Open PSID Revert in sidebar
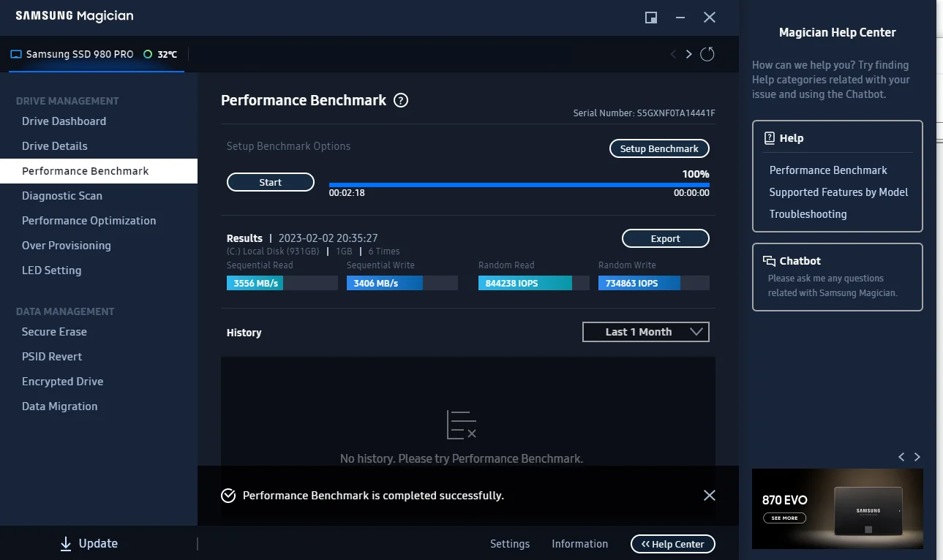The height and width of the screenshot is (560, 943). click(x=52, y=357)
